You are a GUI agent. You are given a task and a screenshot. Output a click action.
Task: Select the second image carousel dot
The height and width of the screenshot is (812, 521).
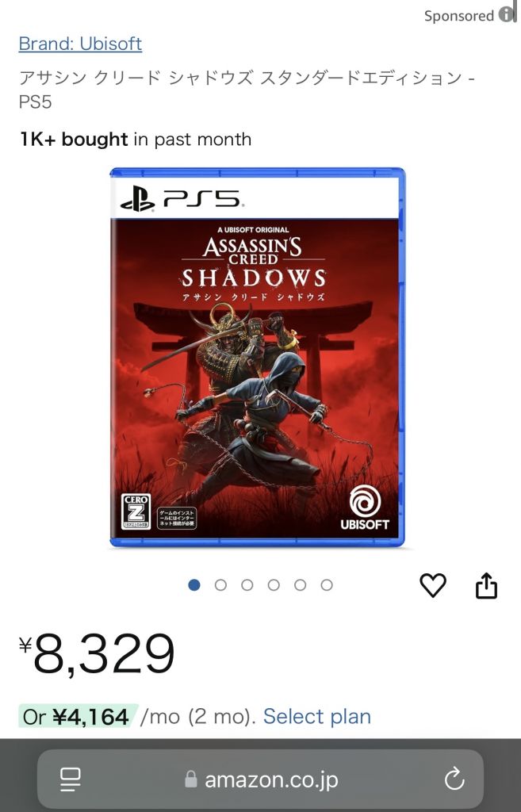pyautogui.click(x=220, y=584)
